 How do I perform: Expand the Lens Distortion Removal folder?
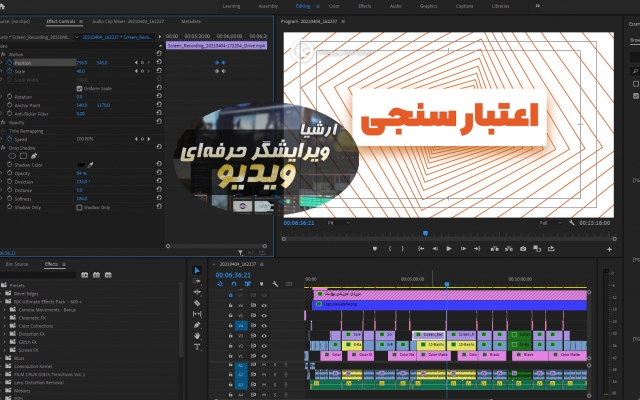pos(2,382)
